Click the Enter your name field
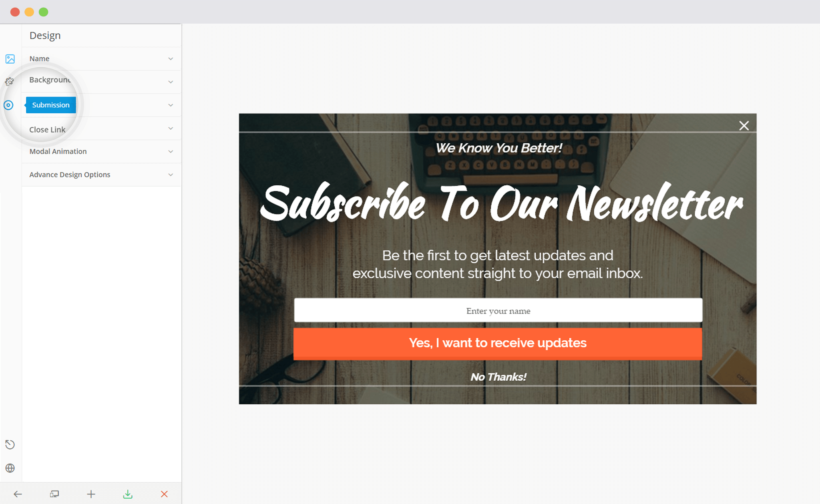 [498, 310]
